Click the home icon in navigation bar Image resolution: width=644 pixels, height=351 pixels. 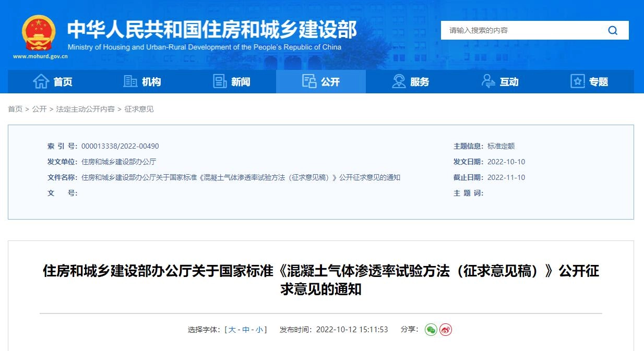click(x=41, y=81)
